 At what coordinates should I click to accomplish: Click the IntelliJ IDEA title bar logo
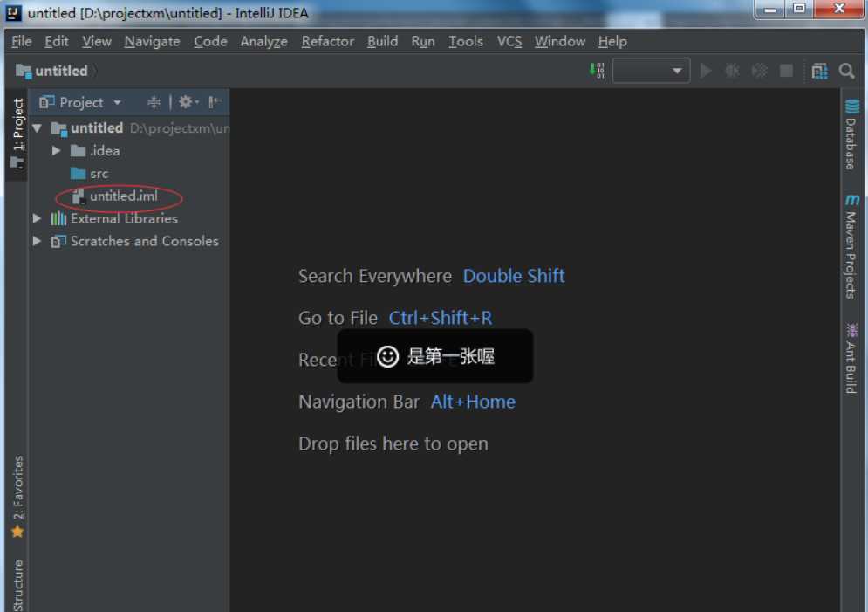(13, 12)
